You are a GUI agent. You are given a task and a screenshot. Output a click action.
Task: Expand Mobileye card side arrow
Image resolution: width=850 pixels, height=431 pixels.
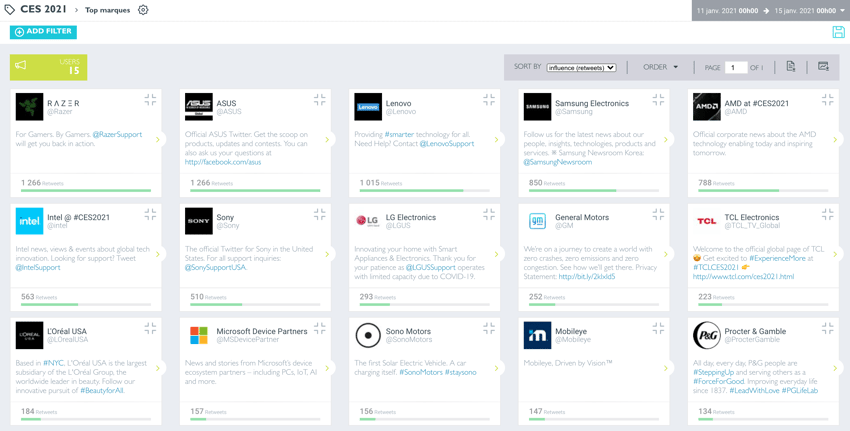(x=666, y=368)
